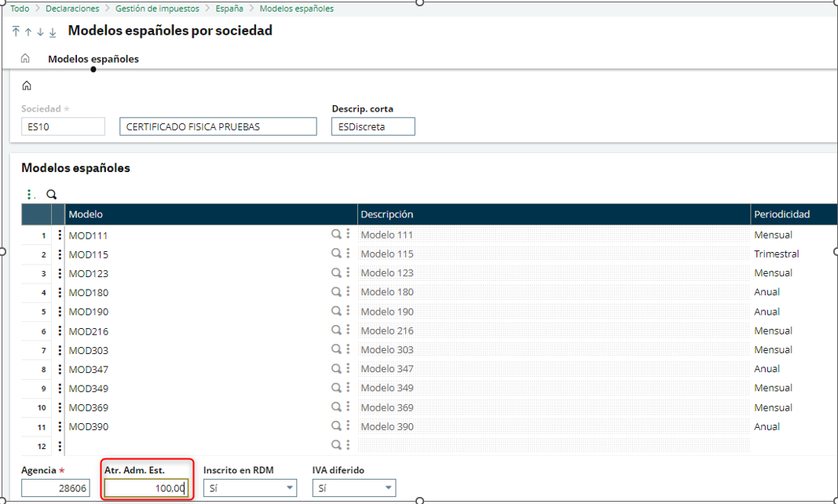Open lookup magnifier for MOD115 row
Image resolution: width=838 pixels, height=504 pixels.
coord(336,254)
